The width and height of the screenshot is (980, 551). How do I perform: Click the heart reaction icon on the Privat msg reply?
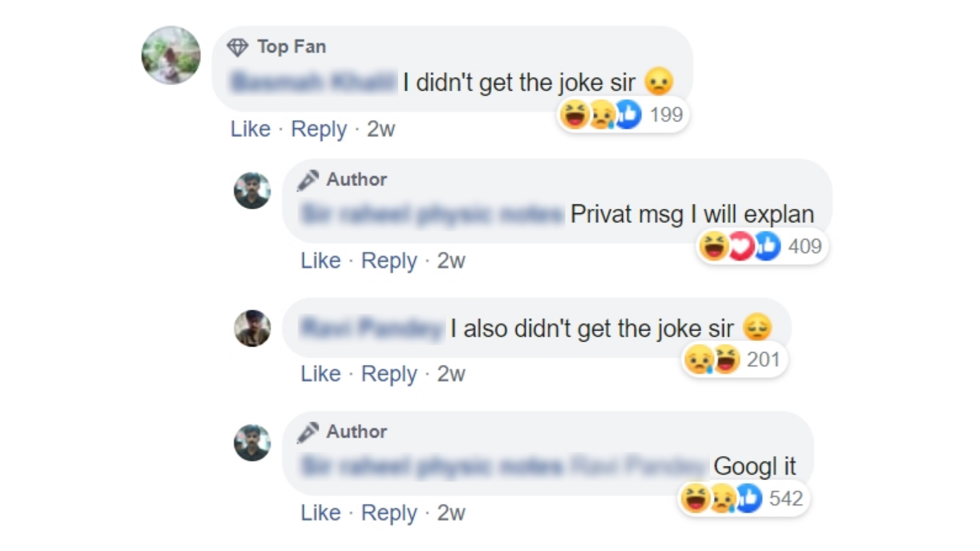[742, 246]
